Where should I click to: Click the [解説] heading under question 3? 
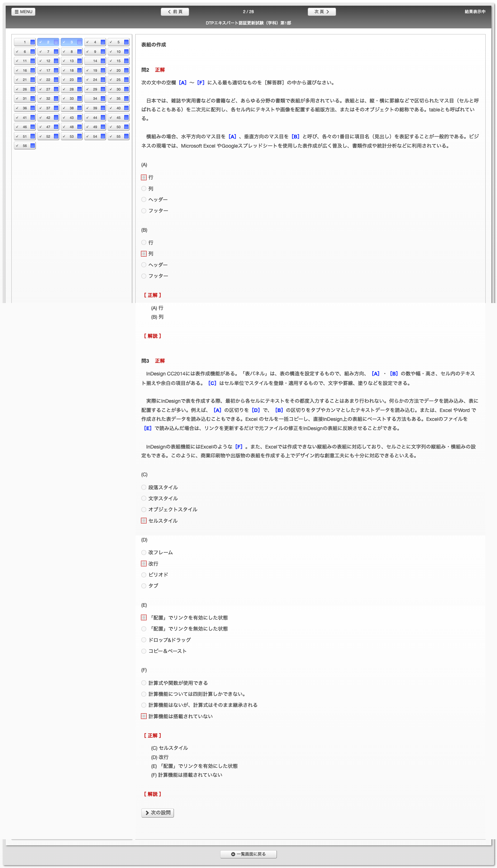click(x=153, y=794)
